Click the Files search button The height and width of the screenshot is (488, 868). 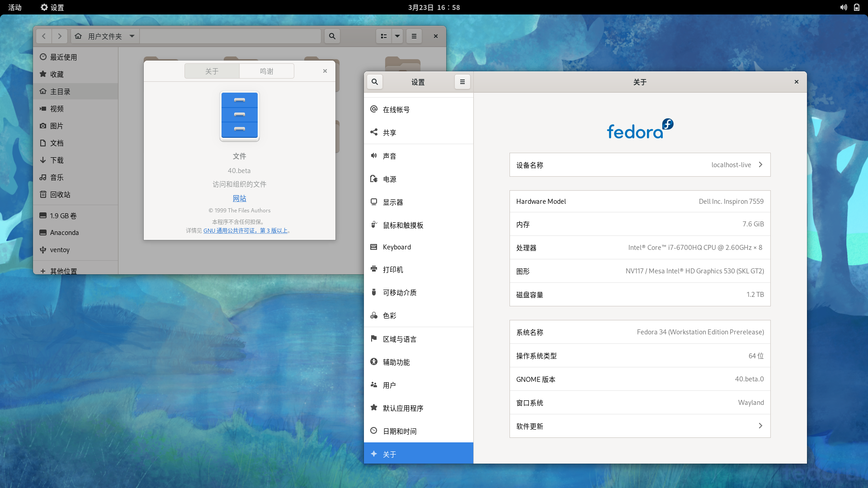click(332, 36)
